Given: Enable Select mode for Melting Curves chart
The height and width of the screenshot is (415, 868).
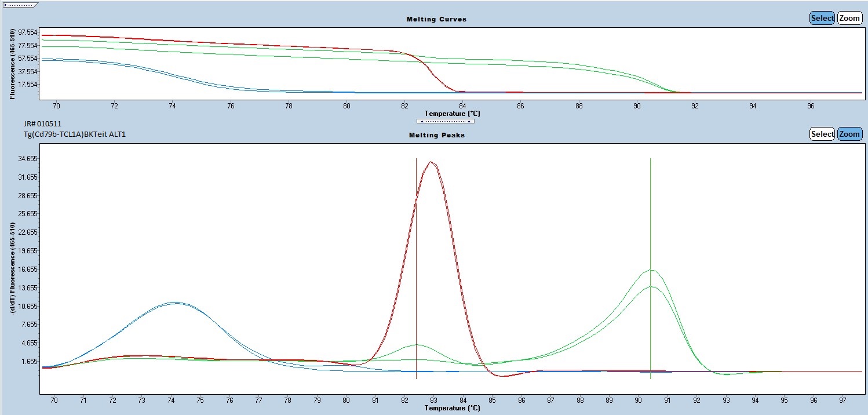Looking at the screenshot, I should [x=822, y=18].
